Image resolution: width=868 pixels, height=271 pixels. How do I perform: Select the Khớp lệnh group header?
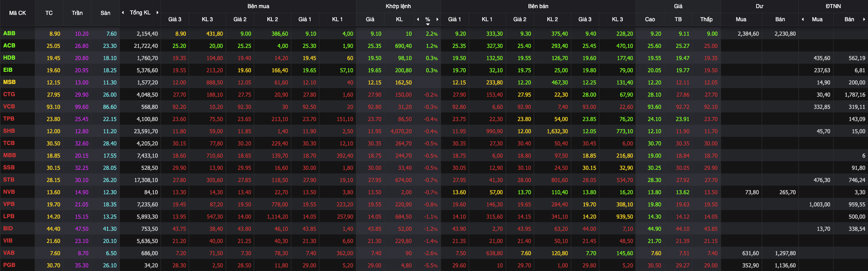pos(398,6)
